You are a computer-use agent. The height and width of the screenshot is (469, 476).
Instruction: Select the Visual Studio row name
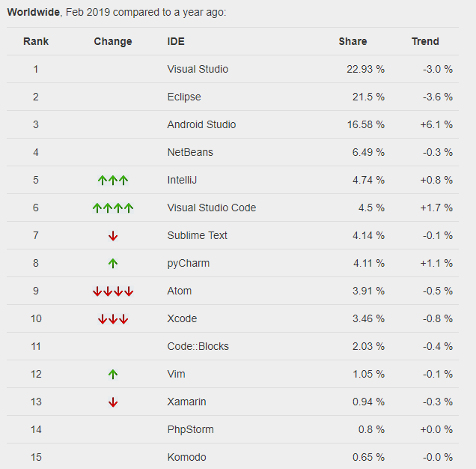pos(198,69)
